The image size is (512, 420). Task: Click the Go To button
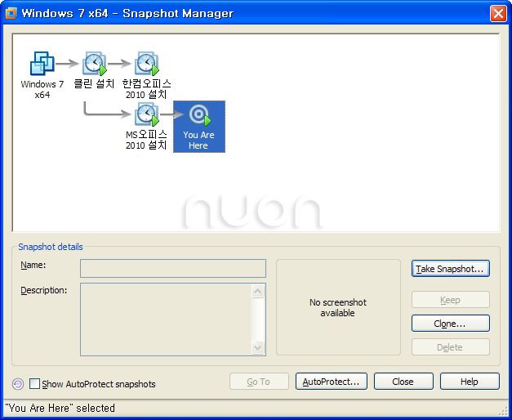click(259, 382)
